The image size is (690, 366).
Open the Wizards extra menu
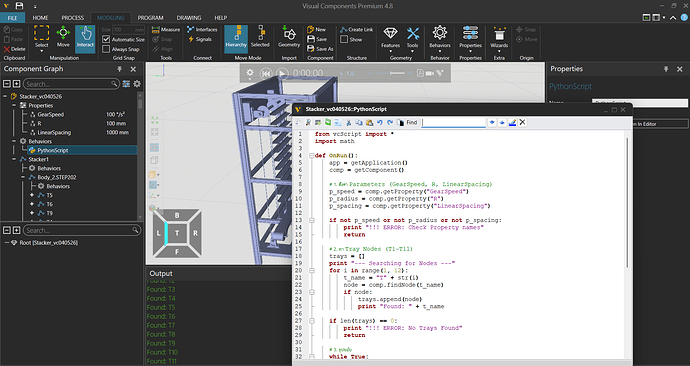[499, 38]
